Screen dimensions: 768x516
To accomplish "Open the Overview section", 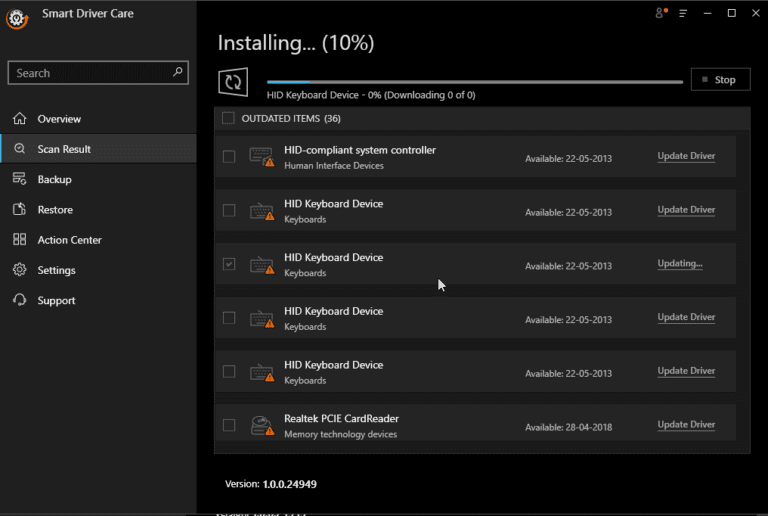I will pos(59,119).
